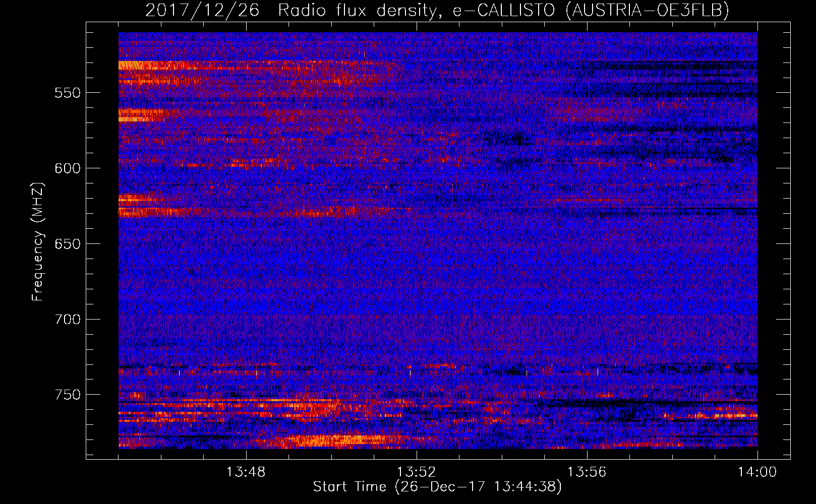Click the 13:56 time tick label
This screenshot has height=504, width=816.
pyautogui.click(x=587, y=472)
